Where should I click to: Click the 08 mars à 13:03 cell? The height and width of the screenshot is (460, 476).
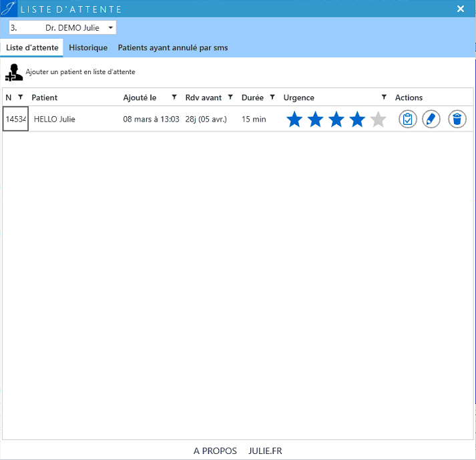pos(151,119)
